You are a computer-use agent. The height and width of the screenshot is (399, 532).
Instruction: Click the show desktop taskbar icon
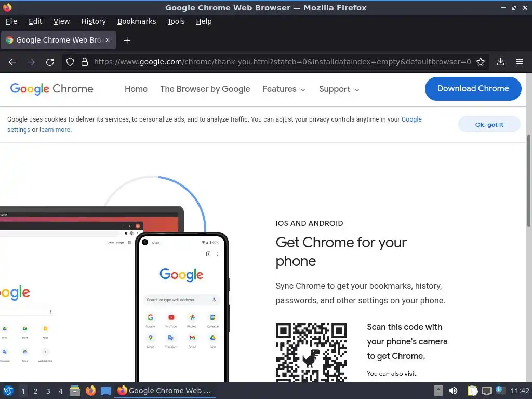point(106,391)
